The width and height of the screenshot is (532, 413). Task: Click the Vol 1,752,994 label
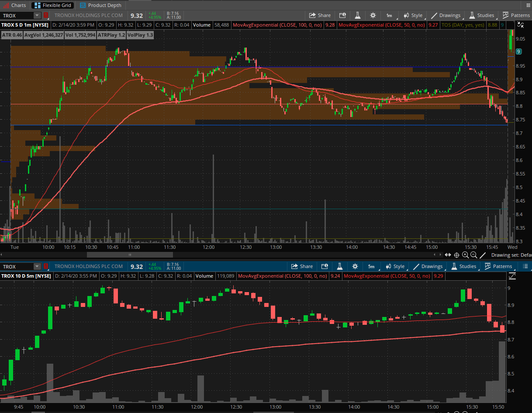(x=80, y=34)
